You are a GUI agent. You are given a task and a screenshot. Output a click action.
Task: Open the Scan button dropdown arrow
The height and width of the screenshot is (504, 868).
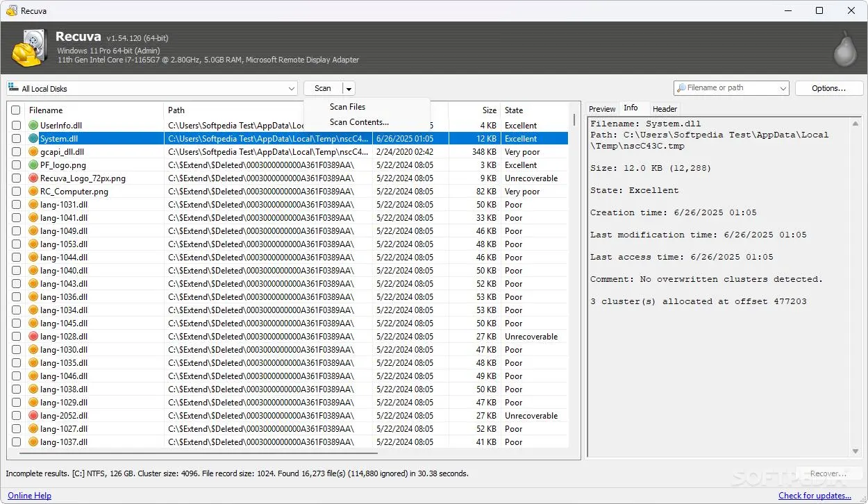tap(349, 88)
